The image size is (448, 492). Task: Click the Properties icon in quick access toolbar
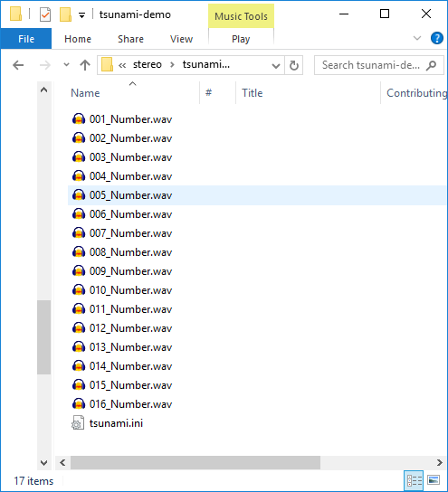click(45, 14)
